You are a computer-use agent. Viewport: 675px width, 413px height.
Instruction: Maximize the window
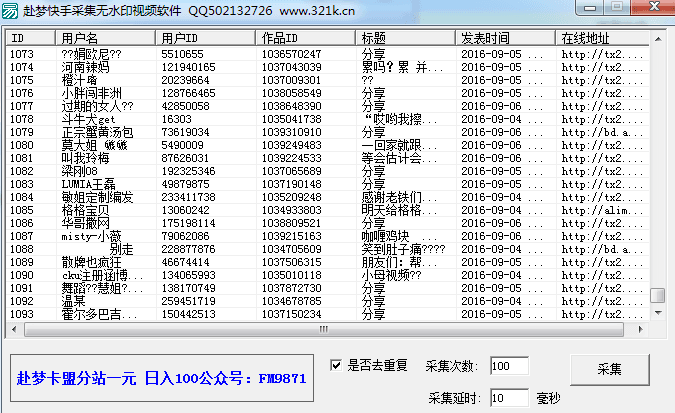616,7
